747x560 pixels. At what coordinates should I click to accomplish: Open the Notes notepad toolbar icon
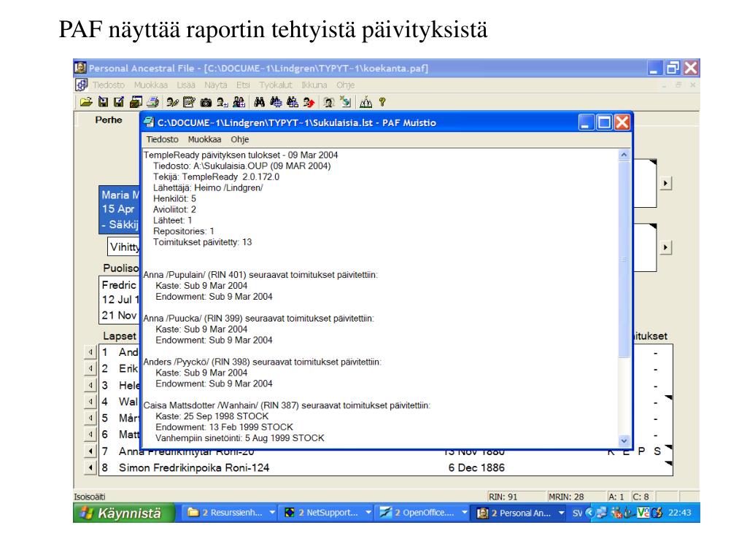(189, 102)
